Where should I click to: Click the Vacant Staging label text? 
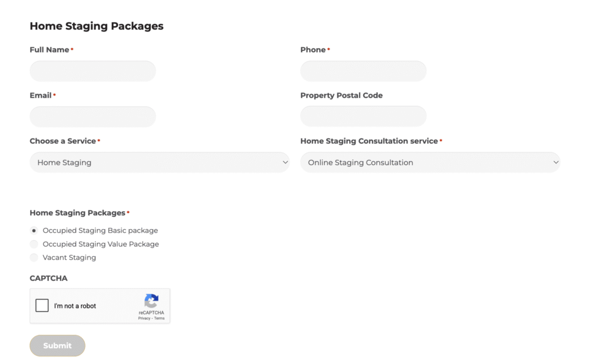pyautogui.click(x=69, y=258)
